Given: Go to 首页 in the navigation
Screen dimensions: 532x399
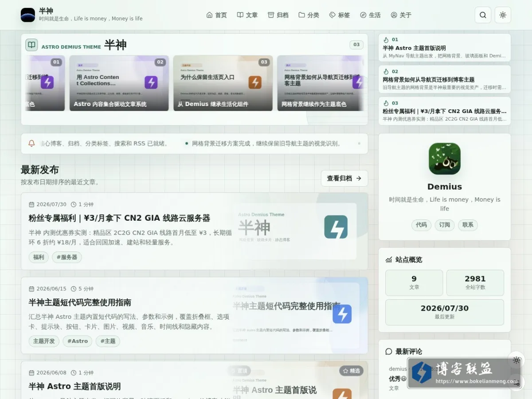Looking at the screenshot, I should [217, 15].
